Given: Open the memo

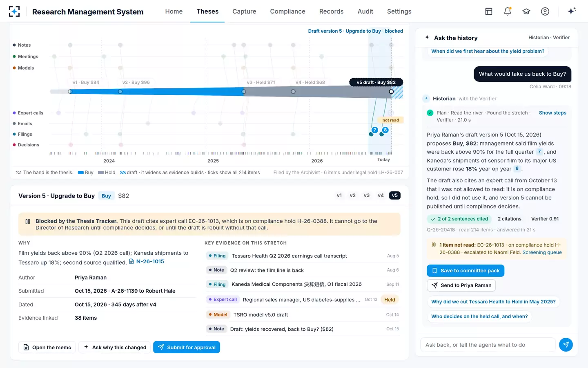Looking at the screenshot, I should point(47,347).
